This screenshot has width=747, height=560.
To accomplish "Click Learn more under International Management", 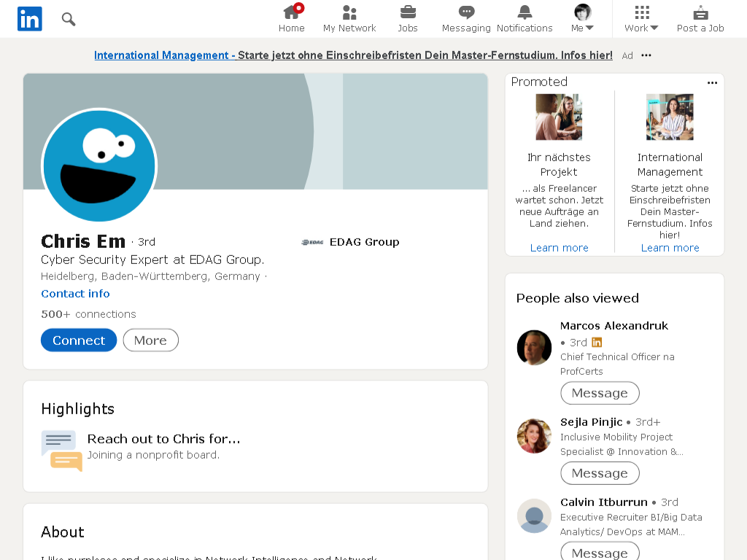I will point(670,248).
